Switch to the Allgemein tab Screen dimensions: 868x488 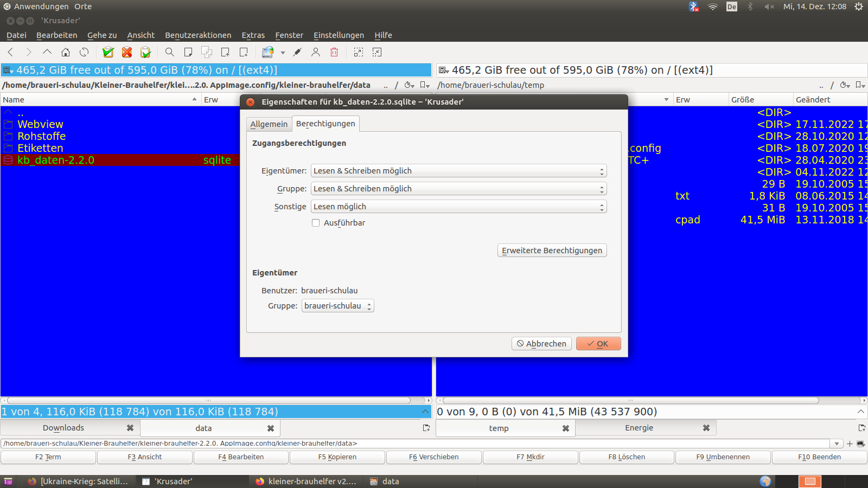269,124
